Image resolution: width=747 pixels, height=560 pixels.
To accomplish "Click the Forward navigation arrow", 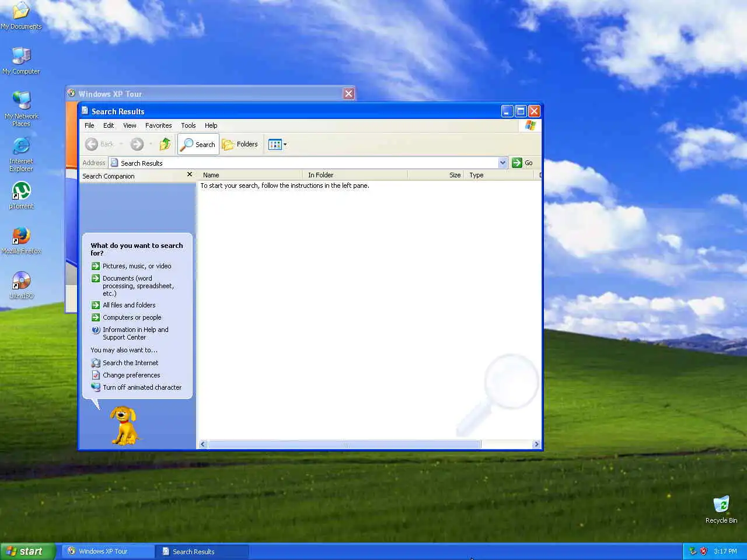I will point(137,144).
